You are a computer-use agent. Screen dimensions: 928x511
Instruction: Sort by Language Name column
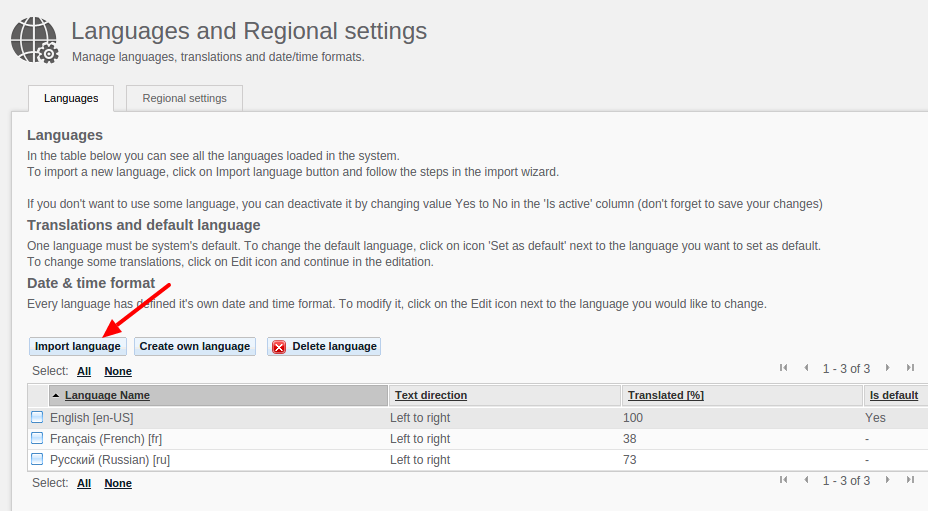point(107,395)
